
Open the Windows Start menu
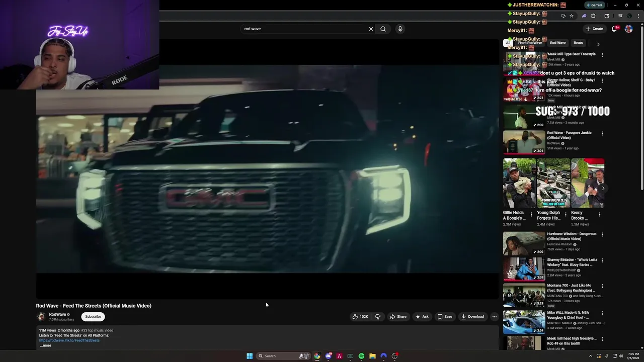[250, 356]
